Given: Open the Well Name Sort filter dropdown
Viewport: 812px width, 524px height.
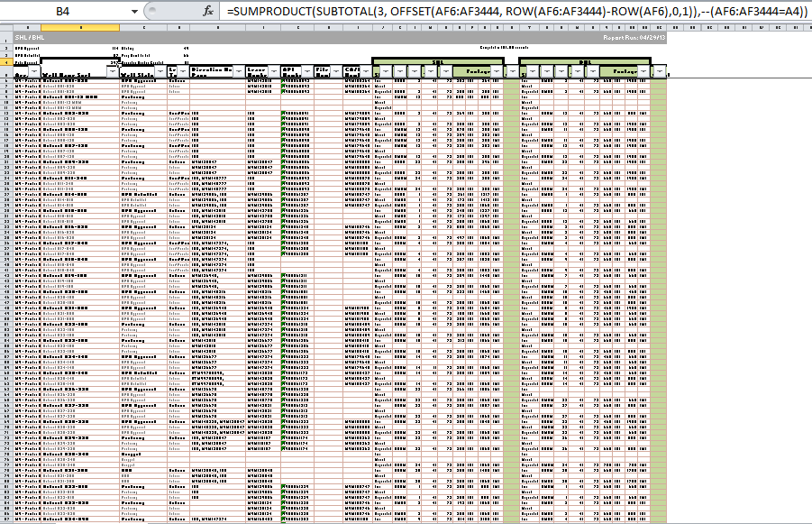Looking at the screenshot, I should (113, 71).
